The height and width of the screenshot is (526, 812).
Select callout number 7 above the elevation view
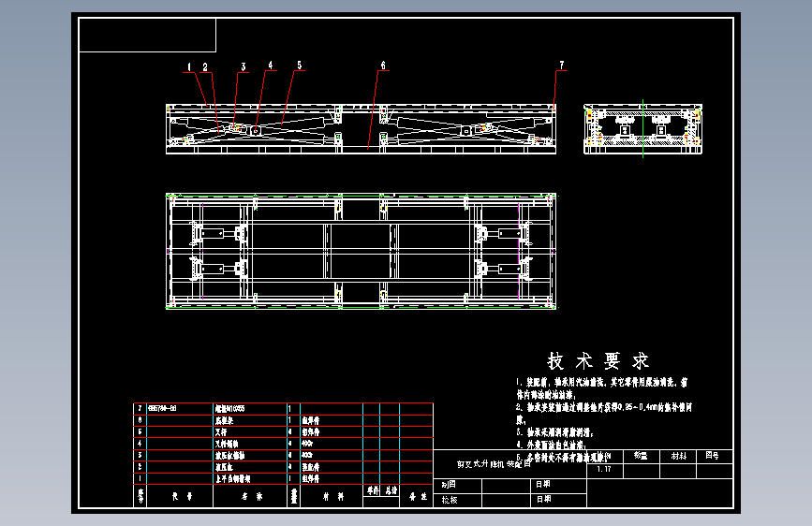click(x=561, y=66)
